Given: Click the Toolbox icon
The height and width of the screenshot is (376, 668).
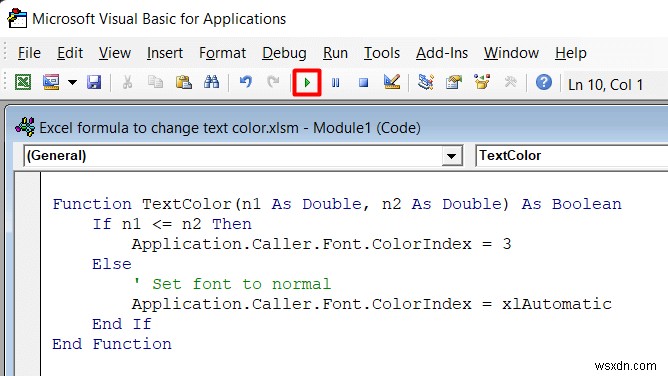Looking at the screenshot, I should [510, 82].
